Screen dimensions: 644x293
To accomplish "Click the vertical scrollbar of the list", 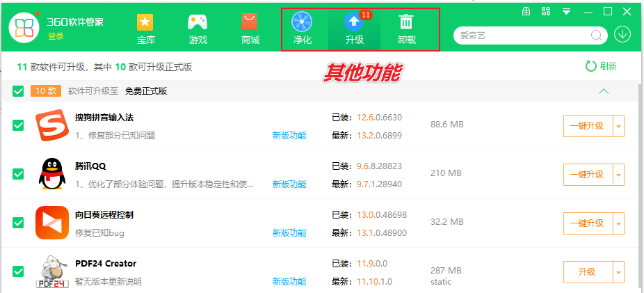I will coord(641,185).
